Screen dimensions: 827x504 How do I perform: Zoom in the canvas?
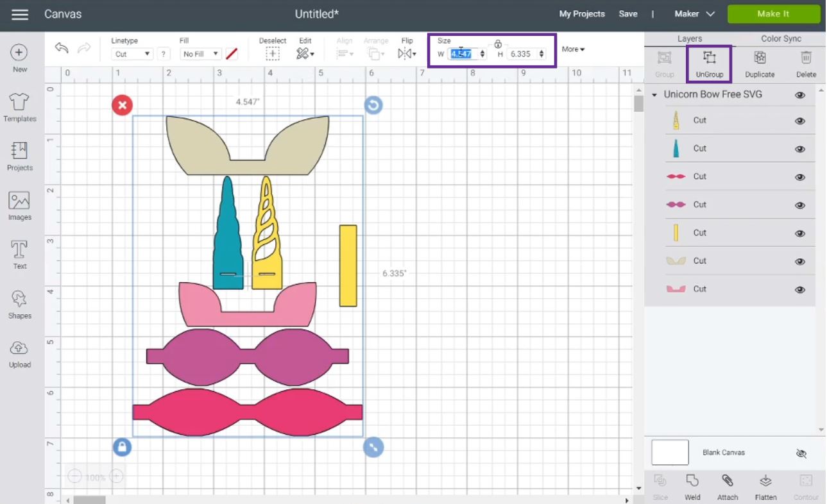click(116, 476)
